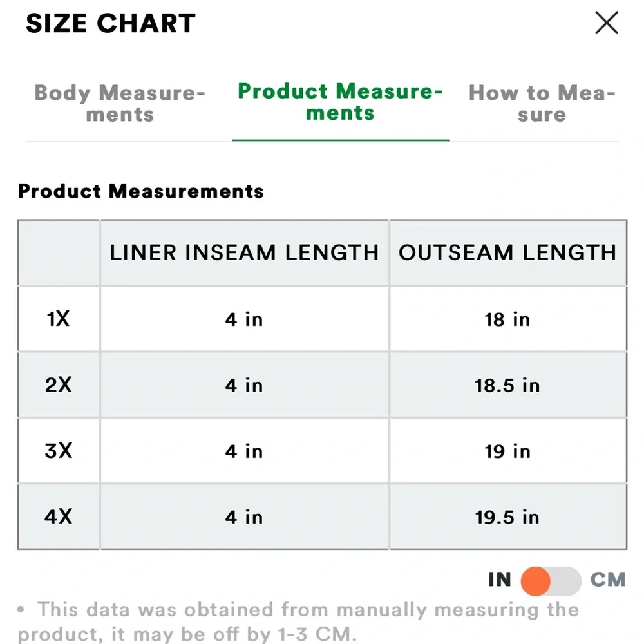
Task: Click the CM unit label
Action: click(607, 580)
